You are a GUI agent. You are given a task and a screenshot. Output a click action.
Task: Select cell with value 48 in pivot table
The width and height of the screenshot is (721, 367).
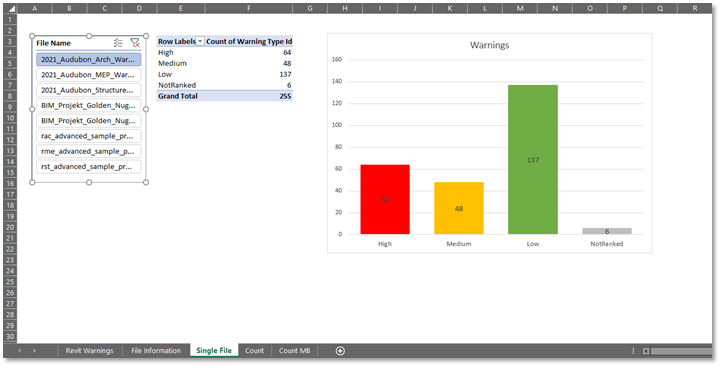[249, 63]
